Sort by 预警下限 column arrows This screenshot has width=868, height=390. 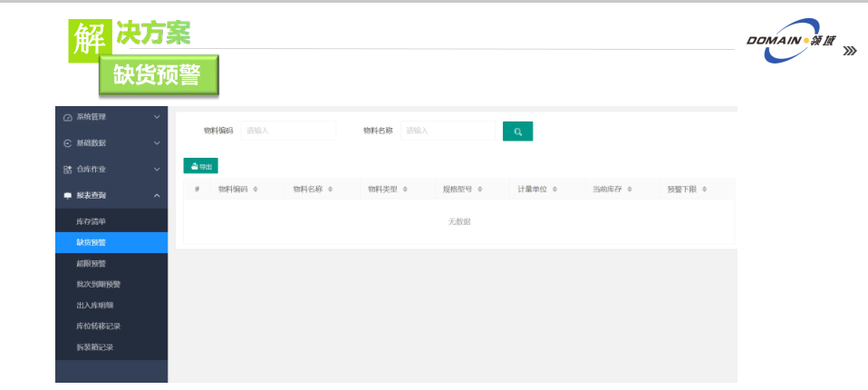[704, 190]
